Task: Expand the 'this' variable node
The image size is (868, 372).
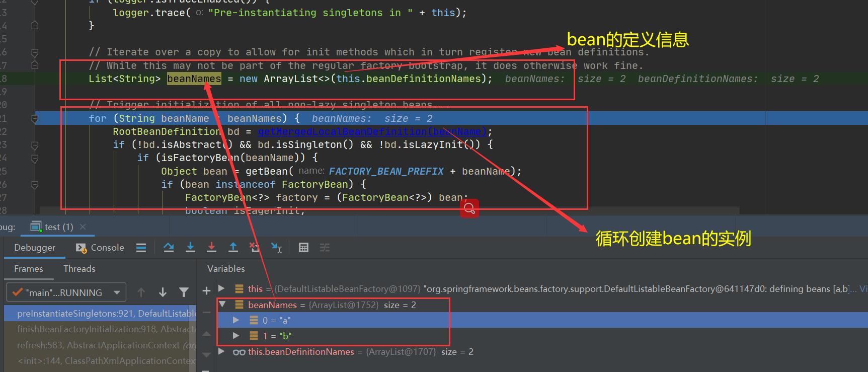Action: click(x=221, y=288)
